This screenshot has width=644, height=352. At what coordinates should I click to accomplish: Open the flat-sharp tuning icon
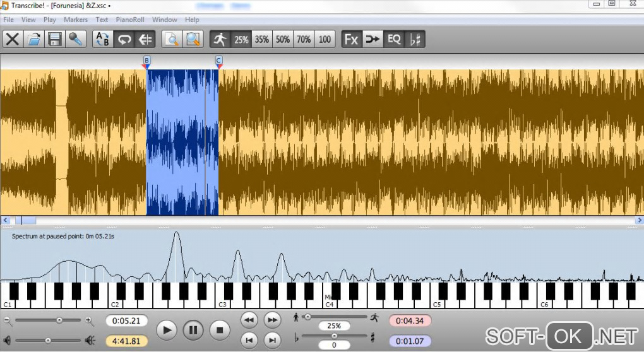415,39
